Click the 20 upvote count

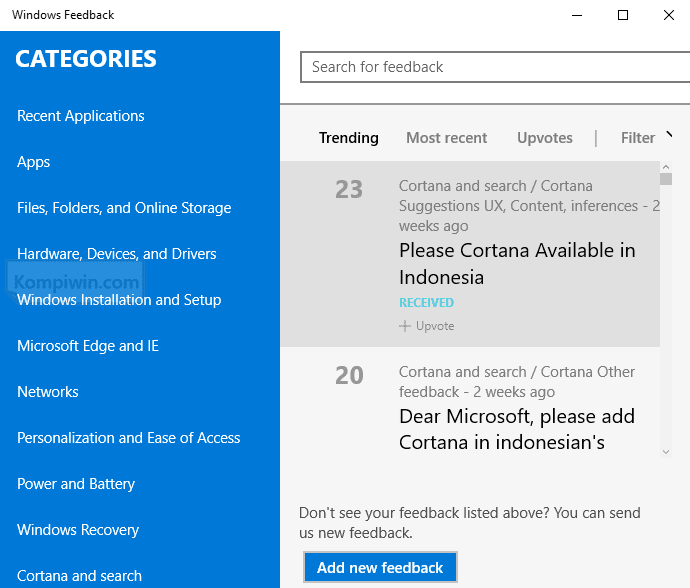coord(349,375)
